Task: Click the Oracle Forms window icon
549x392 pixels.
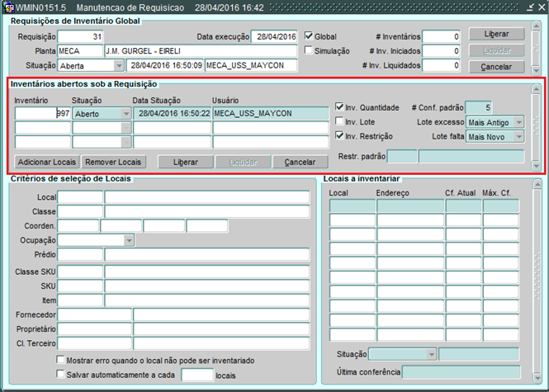Action: pos(8,7)
